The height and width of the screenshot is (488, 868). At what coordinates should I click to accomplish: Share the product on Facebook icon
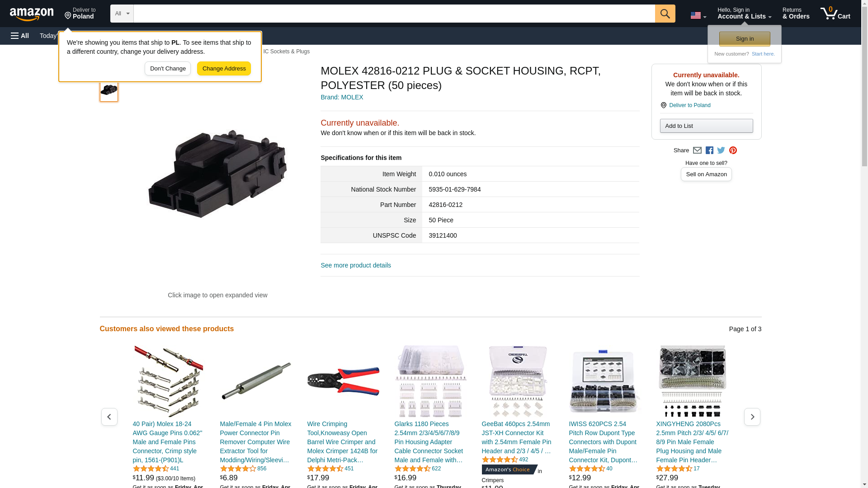[709, 150]
